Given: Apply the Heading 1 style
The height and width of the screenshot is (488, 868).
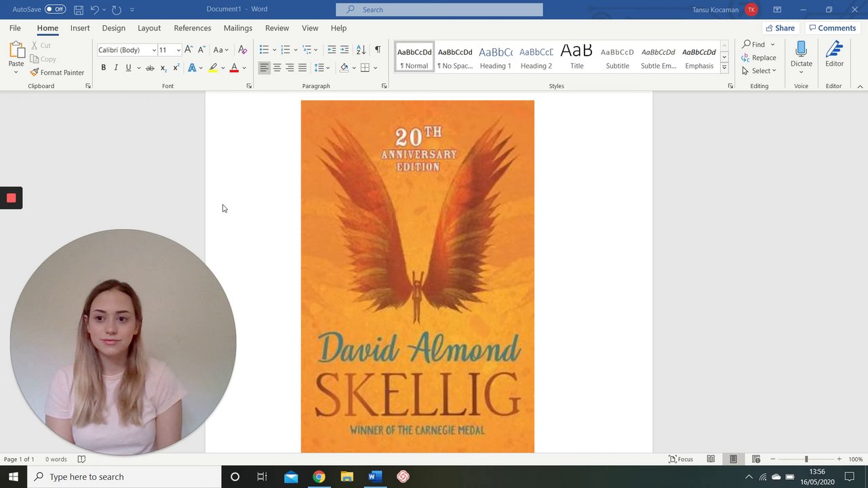Looking at the screenshot, I should [x=495, y=57].
